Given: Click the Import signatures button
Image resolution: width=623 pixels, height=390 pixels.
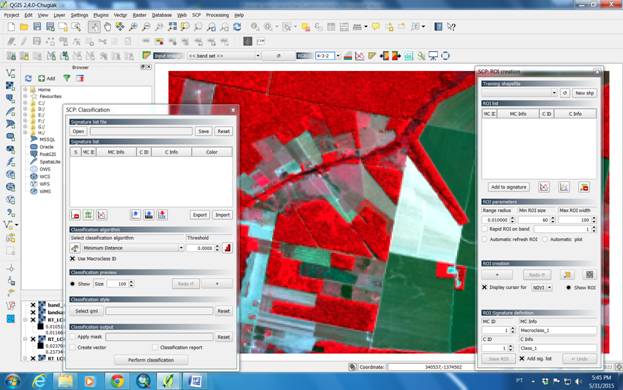Looking at the screenshot, I should 222,215.
